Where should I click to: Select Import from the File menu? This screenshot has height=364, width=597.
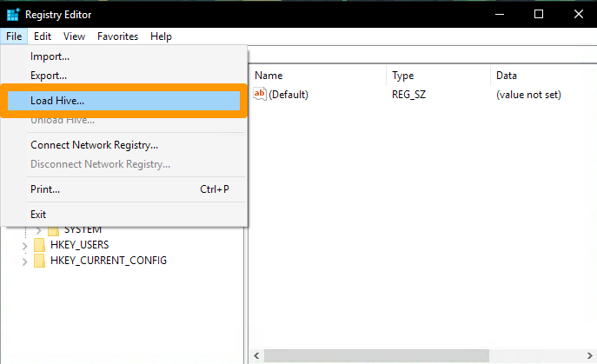50,56
